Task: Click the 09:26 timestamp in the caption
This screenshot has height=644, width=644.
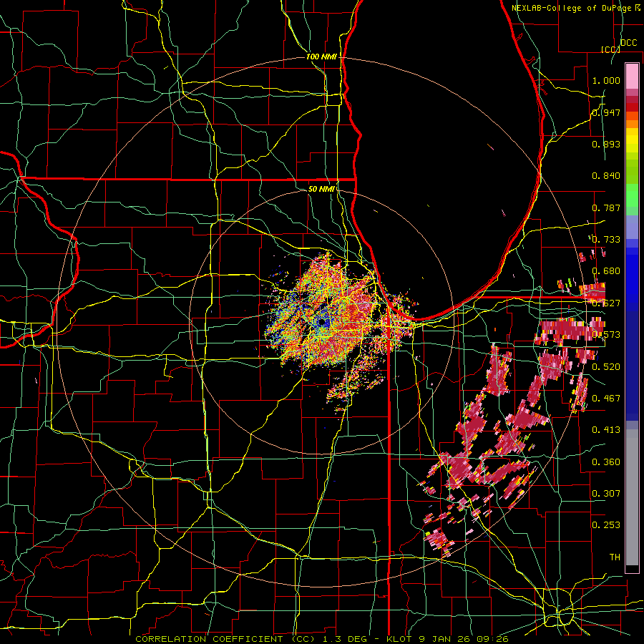Action: pos(492,639)
